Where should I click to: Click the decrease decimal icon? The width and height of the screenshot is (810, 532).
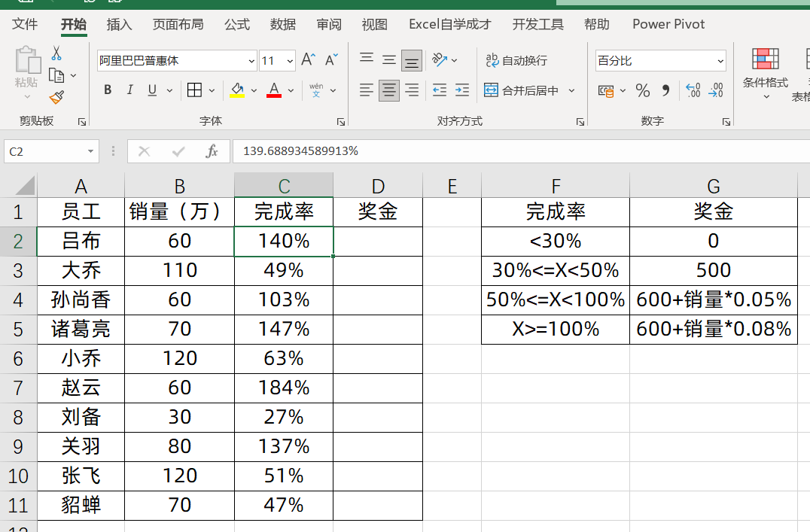715,90
